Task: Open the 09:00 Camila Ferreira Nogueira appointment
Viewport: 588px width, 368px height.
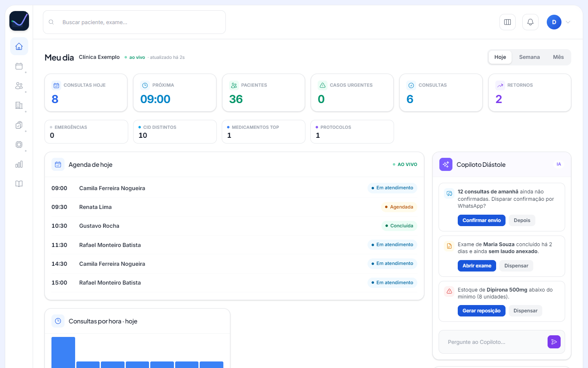Action: point(234,188)
